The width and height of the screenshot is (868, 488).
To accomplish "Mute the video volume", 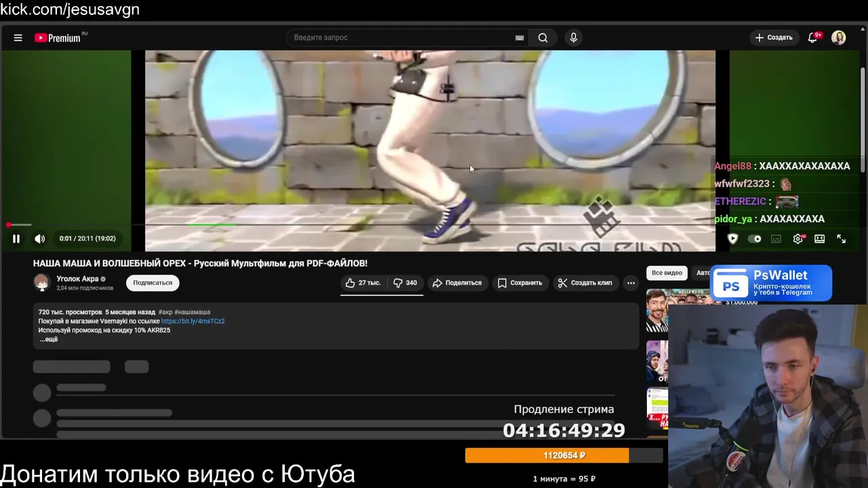I will 40,239.
